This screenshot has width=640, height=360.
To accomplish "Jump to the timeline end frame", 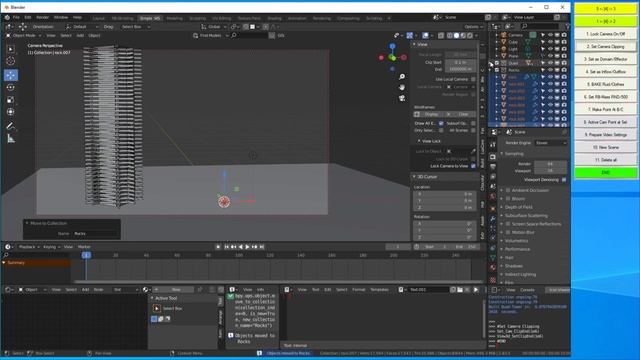I will (x=262, y=247).
